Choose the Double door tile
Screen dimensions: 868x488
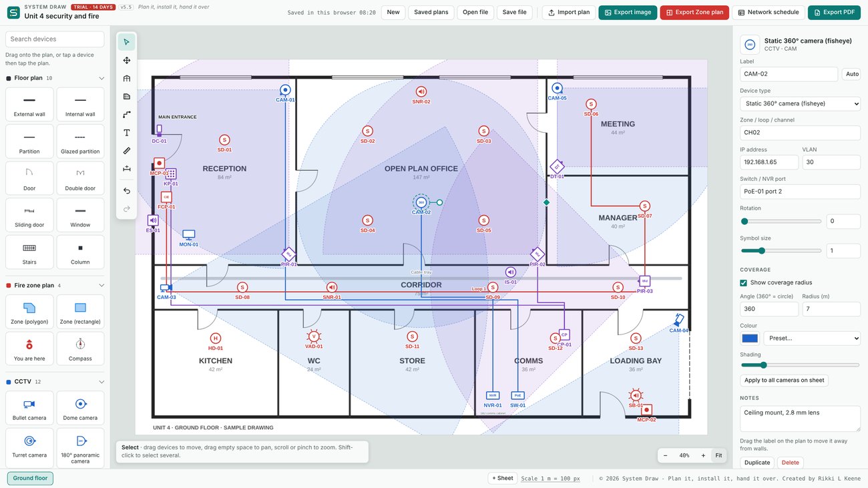pyautogui.click(x=80, y=178)
